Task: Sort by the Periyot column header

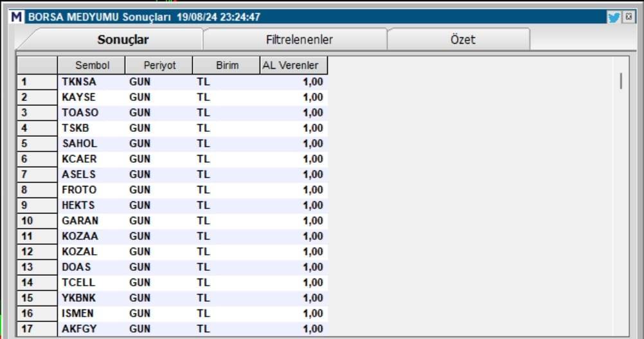Action: pos(159,66)
